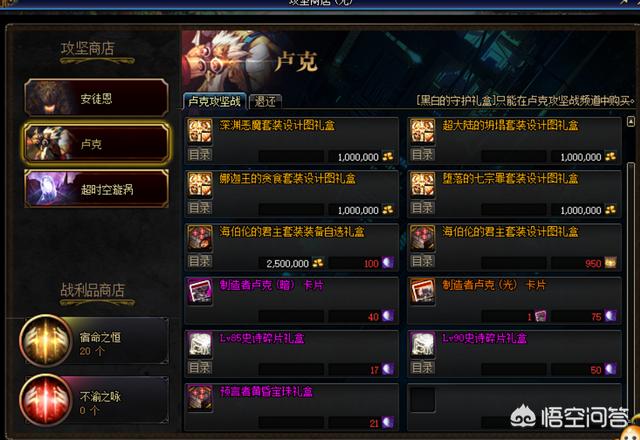Select the 预言者黄昏宝珠礼盒 icon

click(x=200, y=398)
